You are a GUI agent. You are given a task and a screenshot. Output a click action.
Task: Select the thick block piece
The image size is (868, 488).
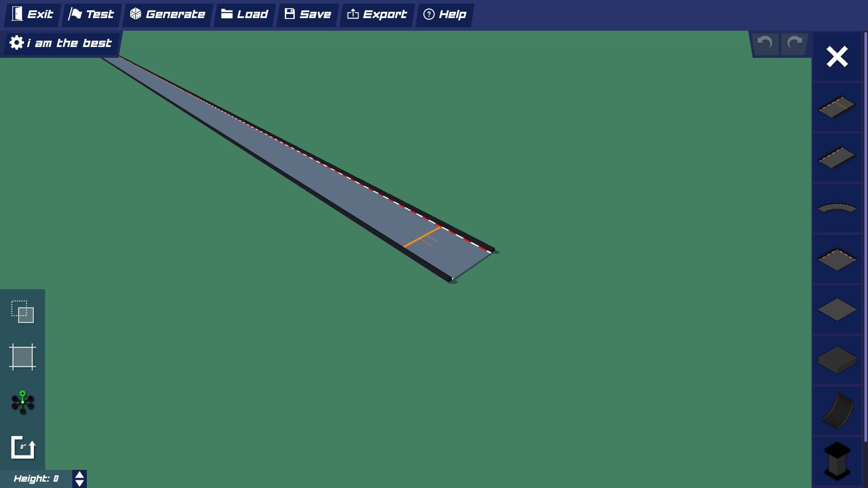click(x=837, y=360)
